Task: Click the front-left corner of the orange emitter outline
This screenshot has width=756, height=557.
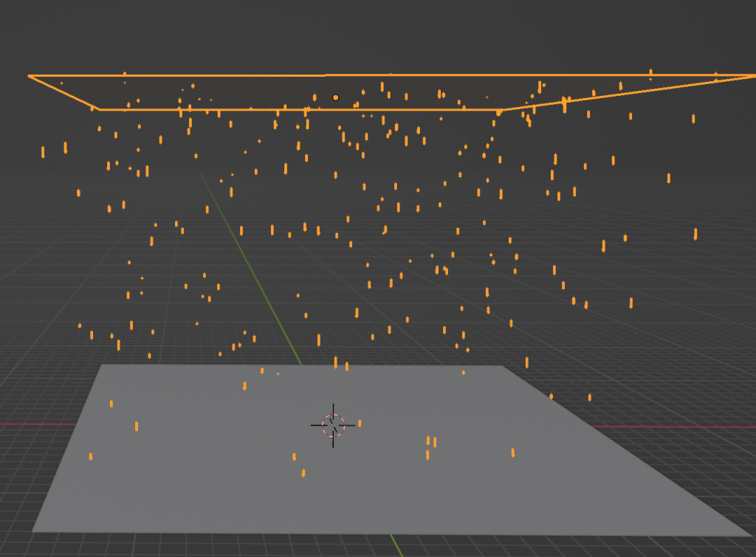Action: (x=100, y=109)
